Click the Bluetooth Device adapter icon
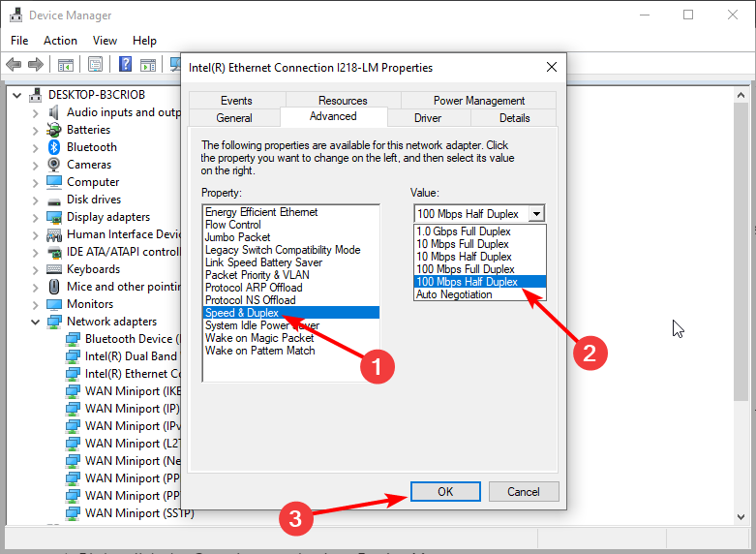The height and width of the screenshot is (554, 756). (73, 339)
